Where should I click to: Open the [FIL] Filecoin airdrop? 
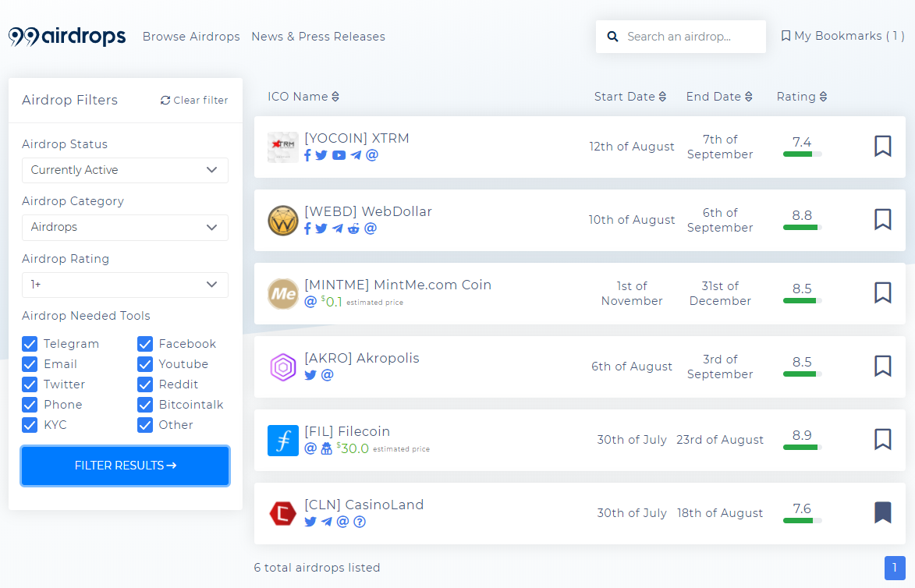347,432
